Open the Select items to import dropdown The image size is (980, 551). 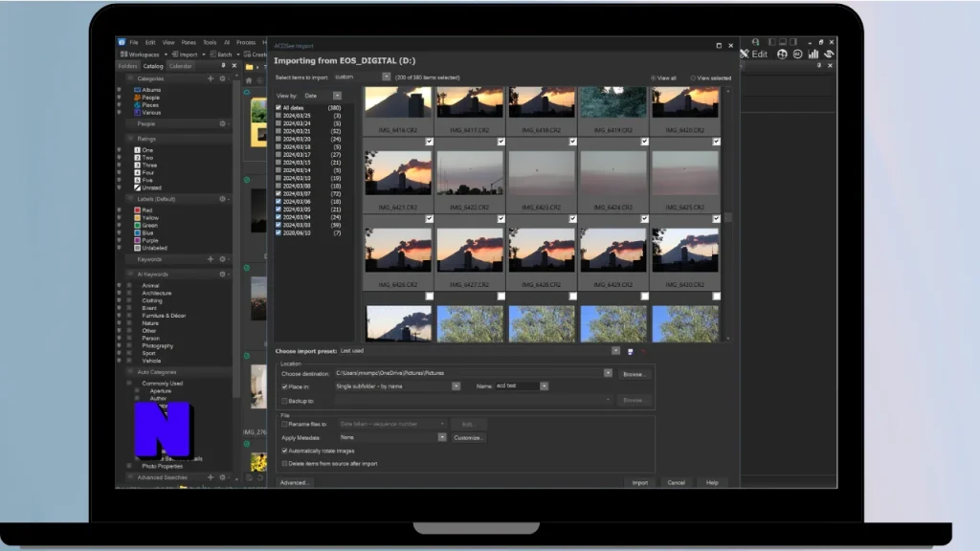387,77
